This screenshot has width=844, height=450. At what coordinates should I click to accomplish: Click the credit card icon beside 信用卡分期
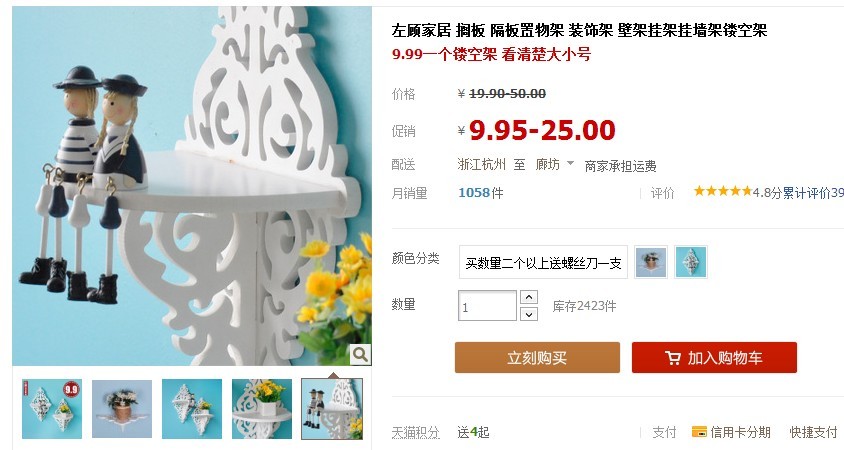coord(699,432)
